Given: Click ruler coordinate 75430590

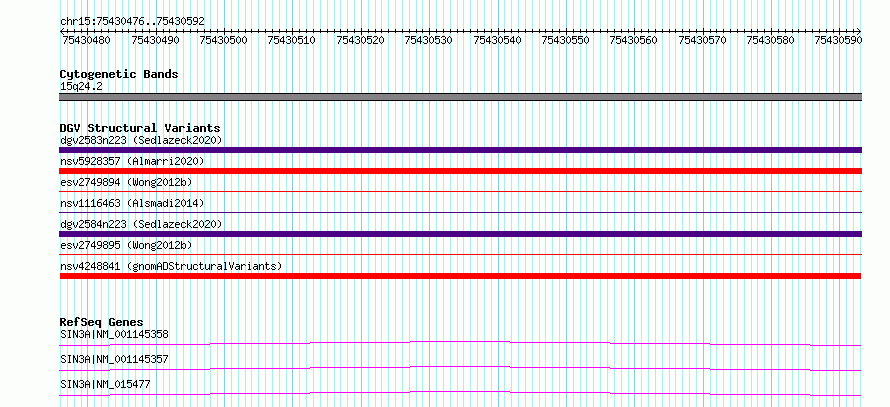Looking at the screenshot, I should point(838,40).
